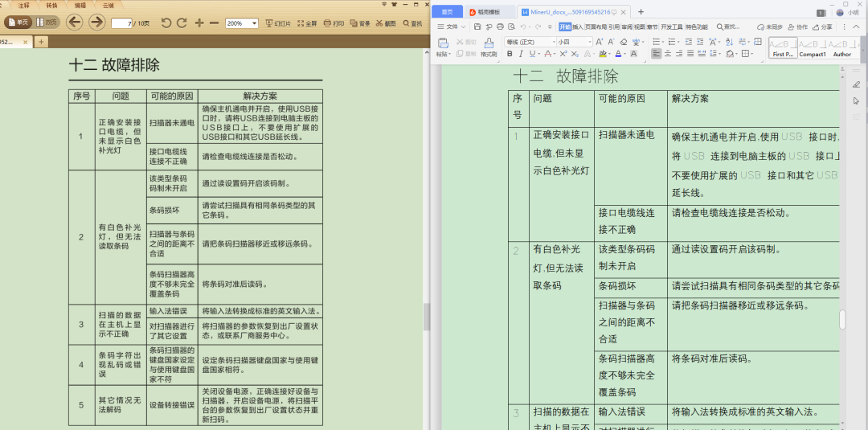Screen dimensions: 868x430
Task: Enter 全屏 fullscreen mode in PDF reader
Action: coord(307,23)
